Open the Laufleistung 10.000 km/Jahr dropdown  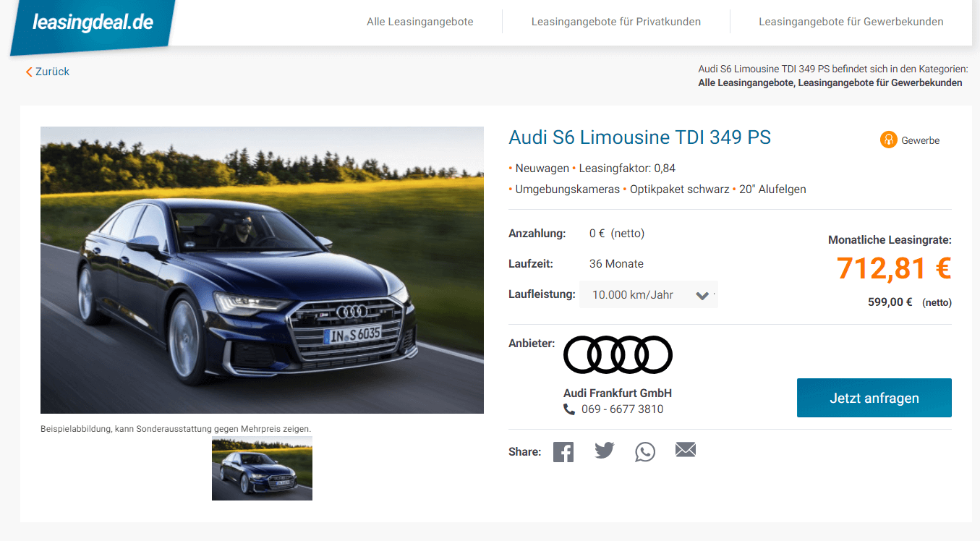(x=649, y=294)
